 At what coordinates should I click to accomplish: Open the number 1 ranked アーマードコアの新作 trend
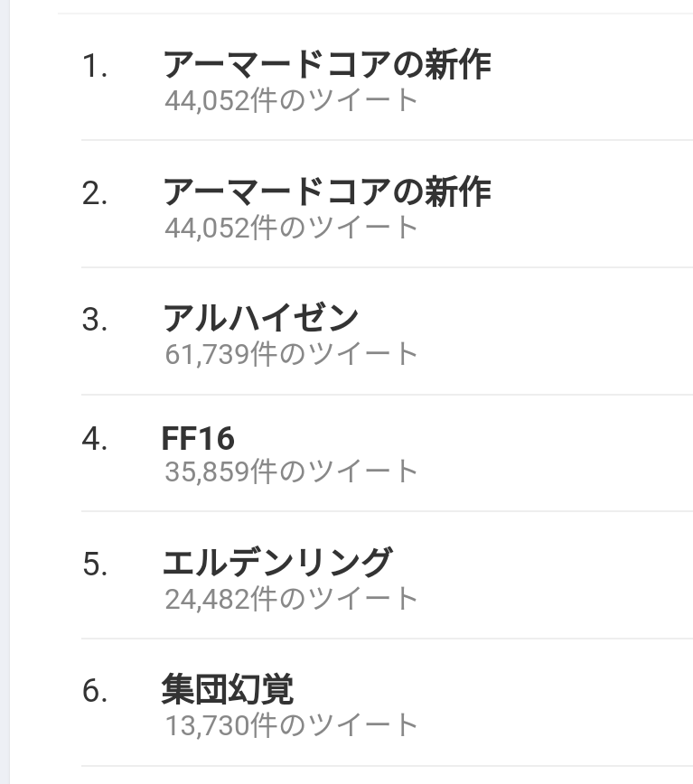coord(327,65)
